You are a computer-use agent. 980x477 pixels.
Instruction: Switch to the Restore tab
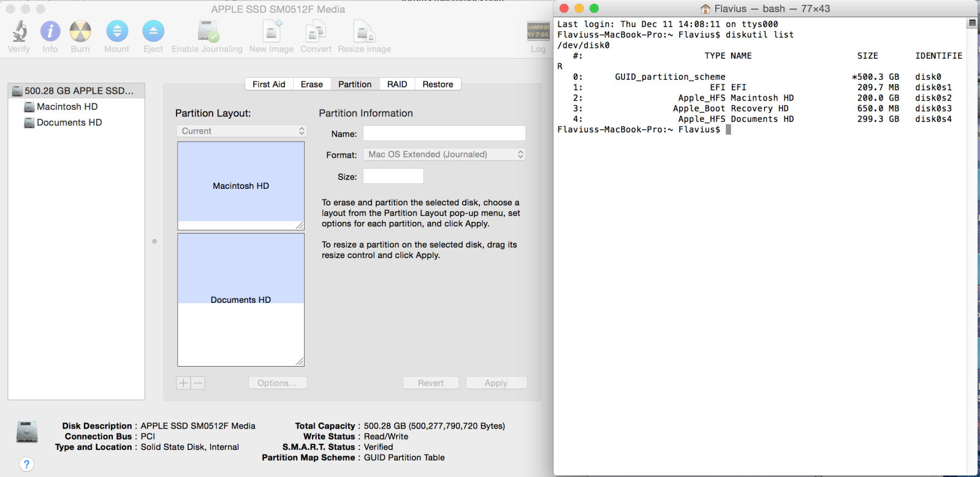click(x=438, y=85)
